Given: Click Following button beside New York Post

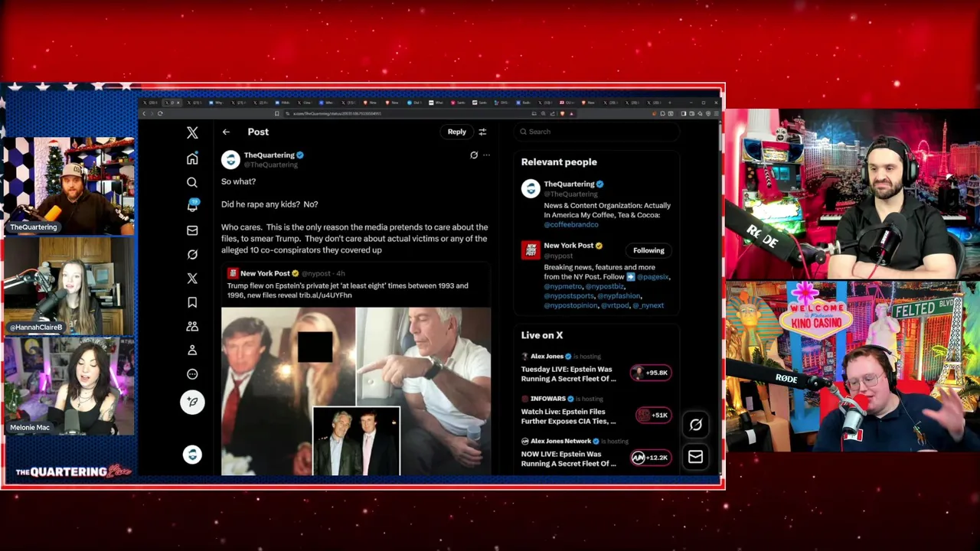Looking at the screenshot, I should (x=648, y=250).
